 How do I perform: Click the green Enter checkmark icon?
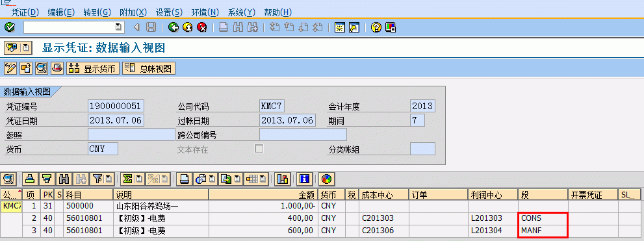(10, 27)
